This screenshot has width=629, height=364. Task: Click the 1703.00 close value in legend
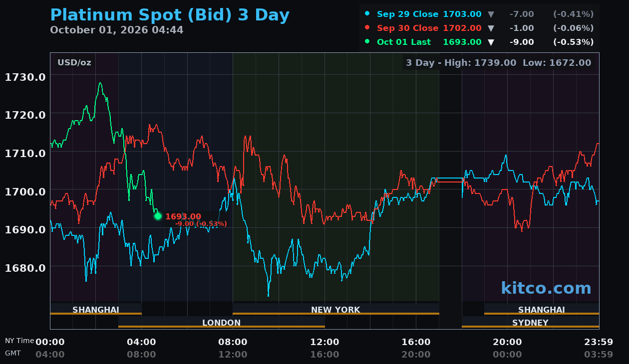point(462,14)
